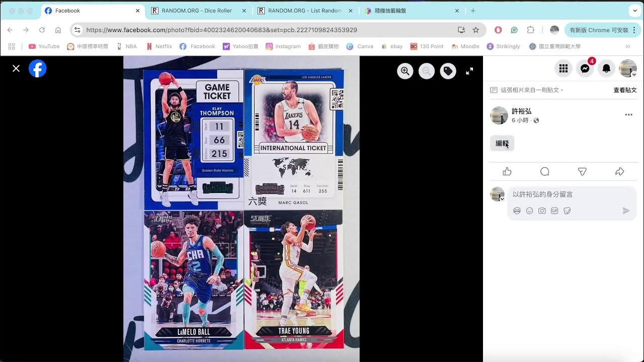Insert an avatar sticker in comment

pyautogui.click(x=517, y=211)
